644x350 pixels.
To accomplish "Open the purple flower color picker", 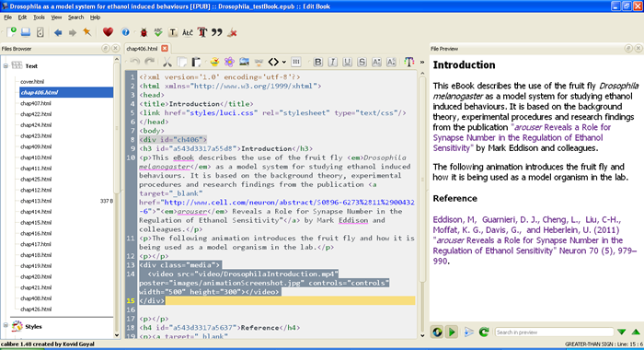I will pyautogui.click(x=229, y=62).
